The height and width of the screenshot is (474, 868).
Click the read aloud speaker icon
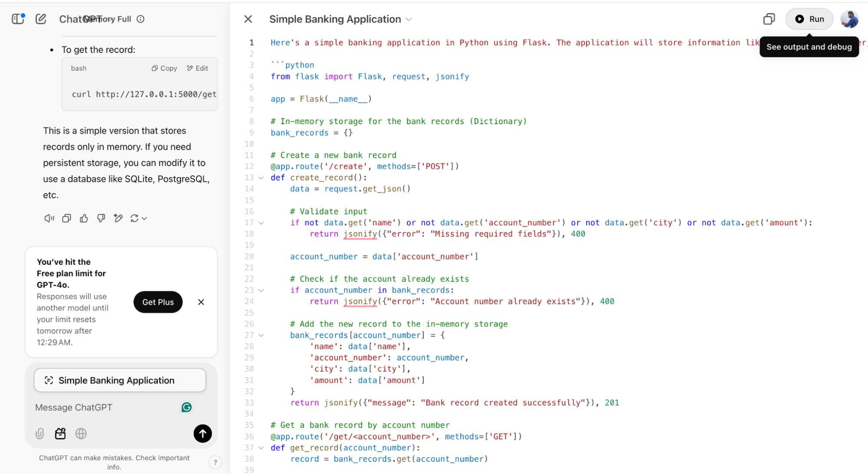pyautogui.click(x=49, y=218)
